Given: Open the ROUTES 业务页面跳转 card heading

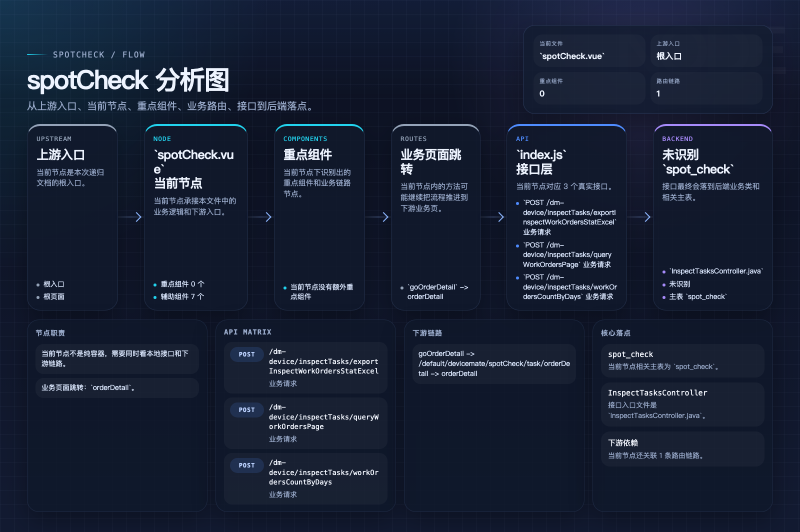Looking at the screenshot, I should (x=430, y=161).
